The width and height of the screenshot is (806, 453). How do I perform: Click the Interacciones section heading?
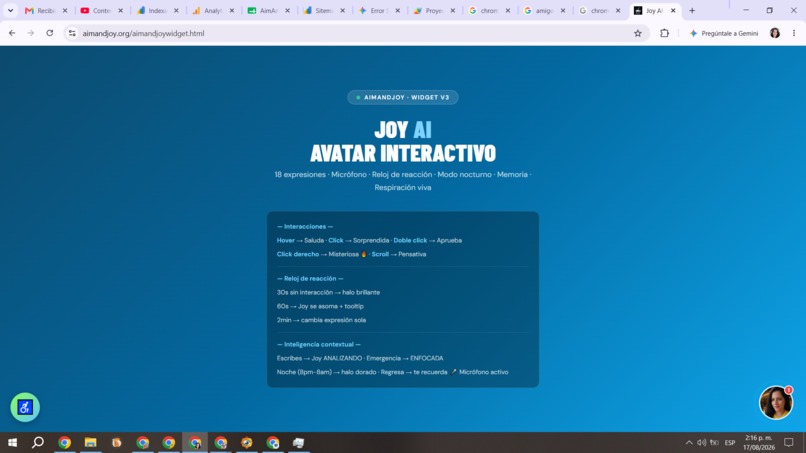click(x=305, y=226)
